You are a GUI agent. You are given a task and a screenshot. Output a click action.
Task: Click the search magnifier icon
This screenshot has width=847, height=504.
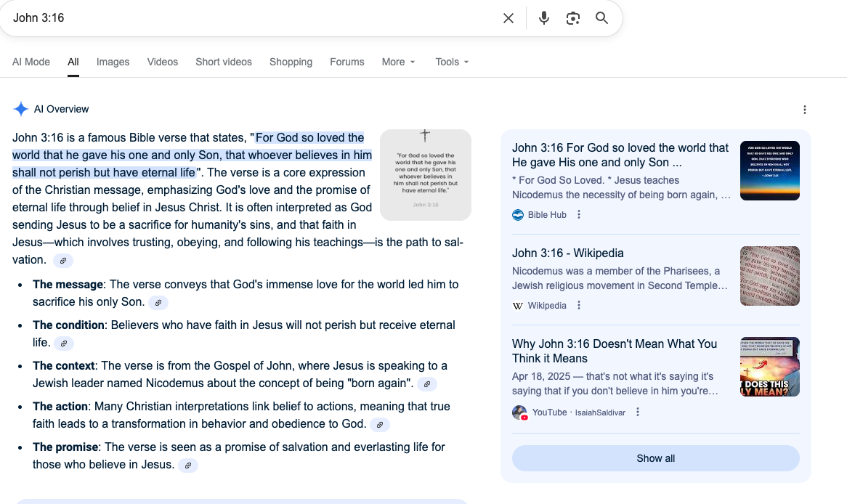[x=601, y=18]
